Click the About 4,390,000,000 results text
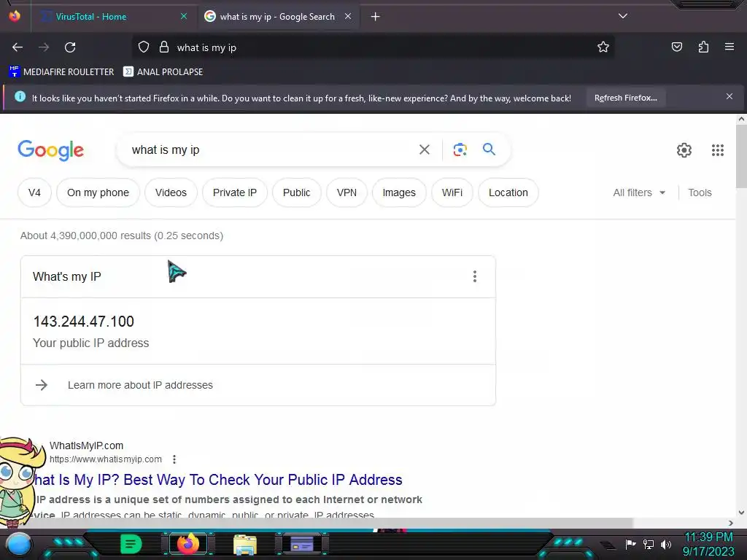 click(122, 236)
